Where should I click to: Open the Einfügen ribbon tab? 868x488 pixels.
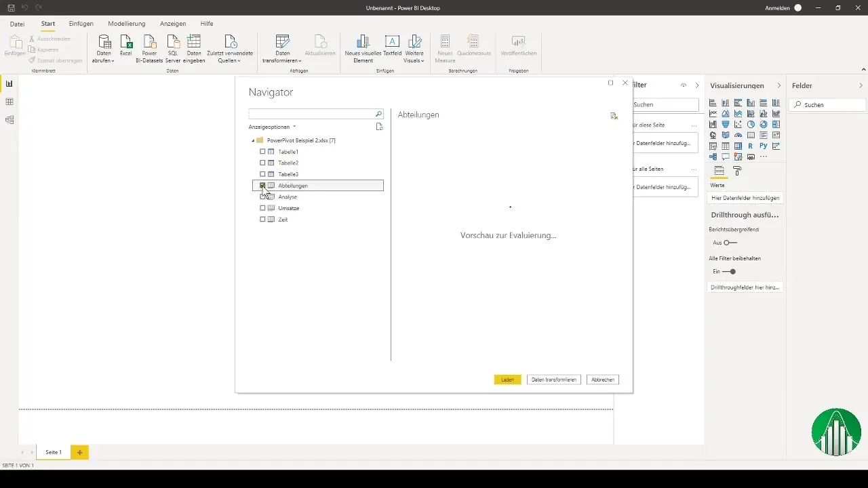click(x=81, y=24)
